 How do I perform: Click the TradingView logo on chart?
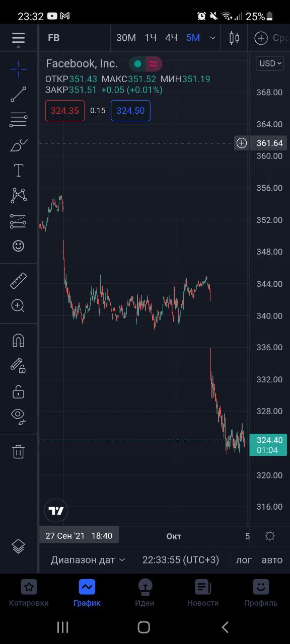[56, 511]
